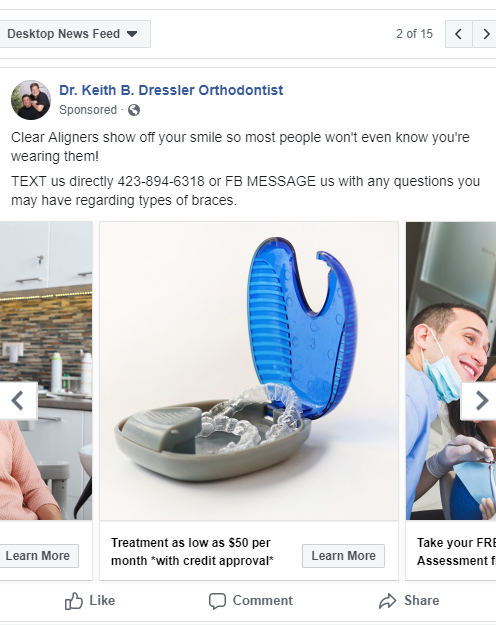
Task: Like the post with the thumbs-up icon
Action: (74, 601)
